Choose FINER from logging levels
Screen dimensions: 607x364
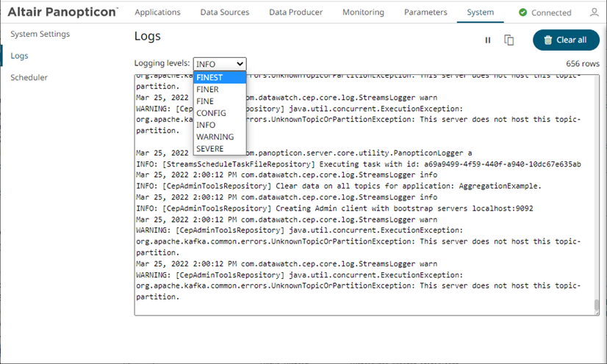pos(208,90)
